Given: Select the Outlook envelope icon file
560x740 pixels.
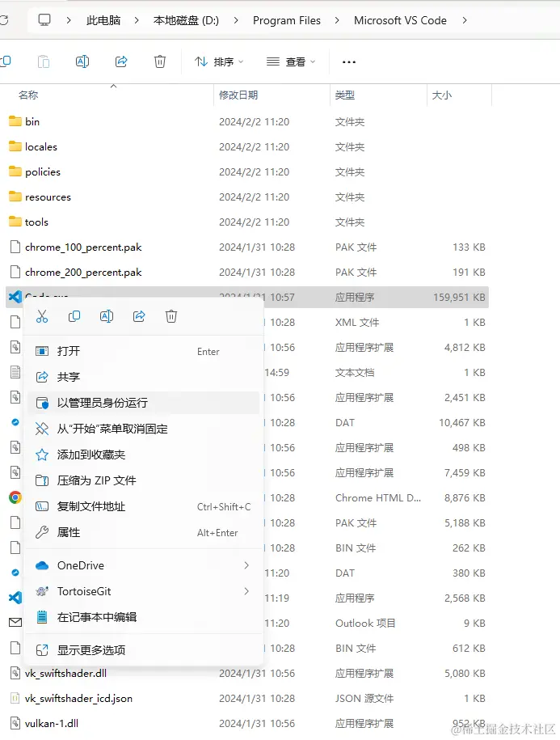Looking at the screenshot, I should (x=15, y=623).
